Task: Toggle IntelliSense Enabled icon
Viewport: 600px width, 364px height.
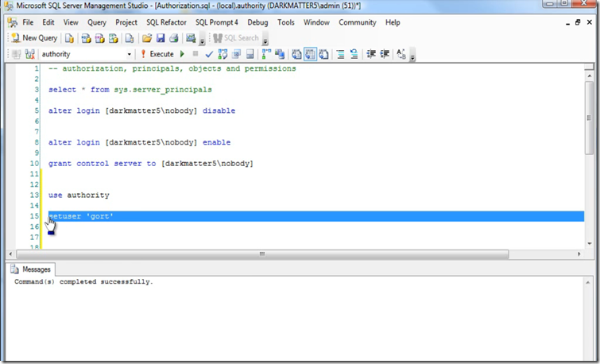Action: (x=250, y=54)
